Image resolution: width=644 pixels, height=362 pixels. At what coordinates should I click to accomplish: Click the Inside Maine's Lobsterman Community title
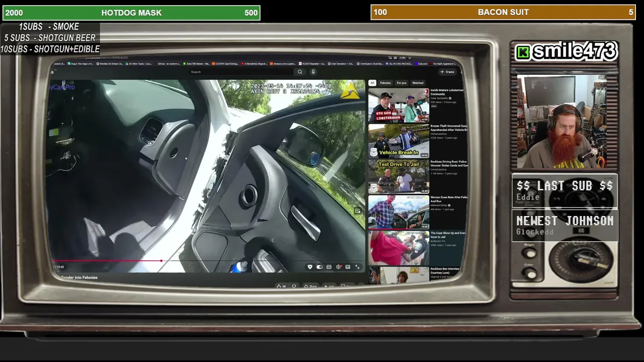tap(447, 92)
